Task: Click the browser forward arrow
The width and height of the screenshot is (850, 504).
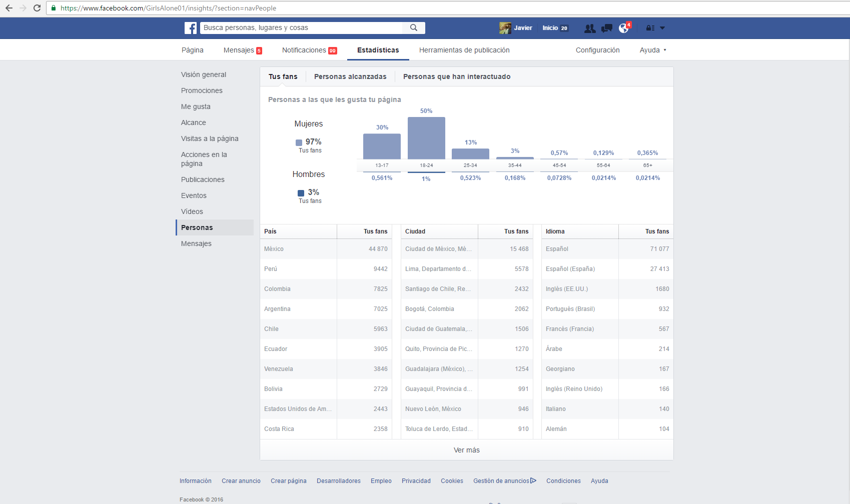Action: pyautogui.click(x=23, y=8)
